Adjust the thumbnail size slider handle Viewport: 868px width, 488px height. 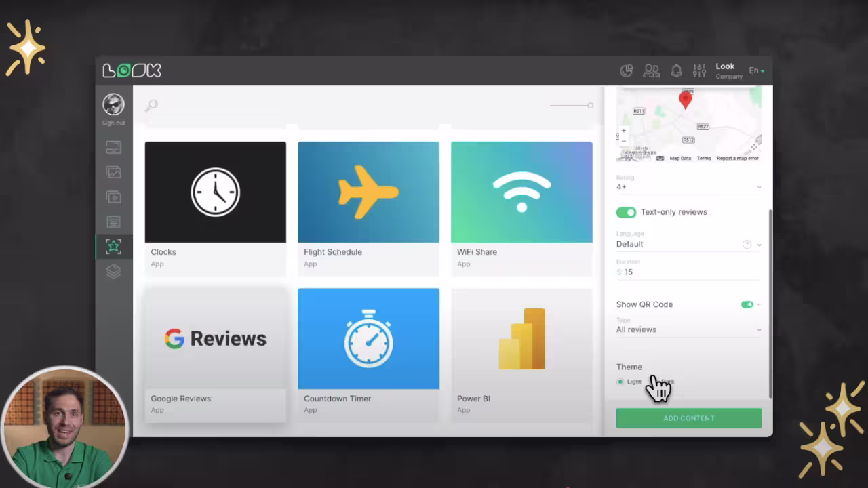[x=591, y=105]
